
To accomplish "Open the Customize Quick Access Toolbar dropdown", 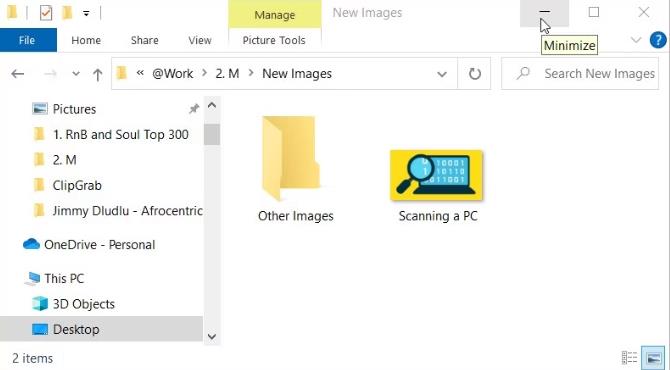I will (86, 14).
